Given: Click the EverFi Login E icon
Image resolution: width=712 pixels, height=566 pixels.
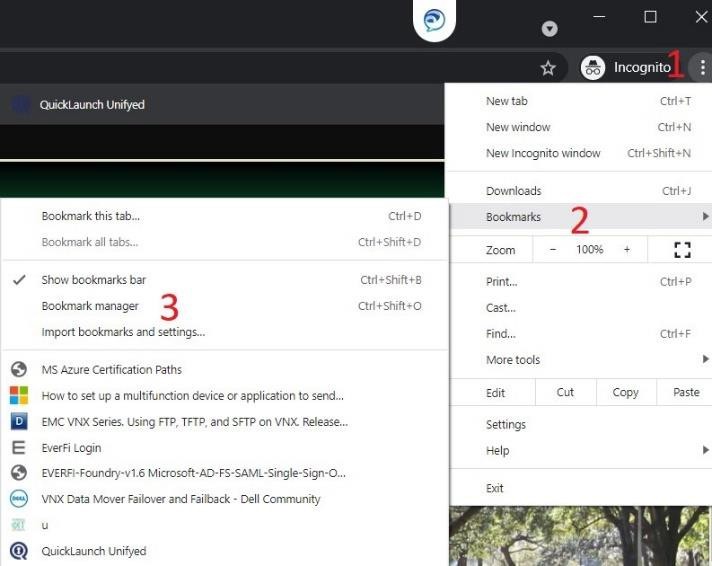Looking at the screenshot, I should [x=19, y=447].
